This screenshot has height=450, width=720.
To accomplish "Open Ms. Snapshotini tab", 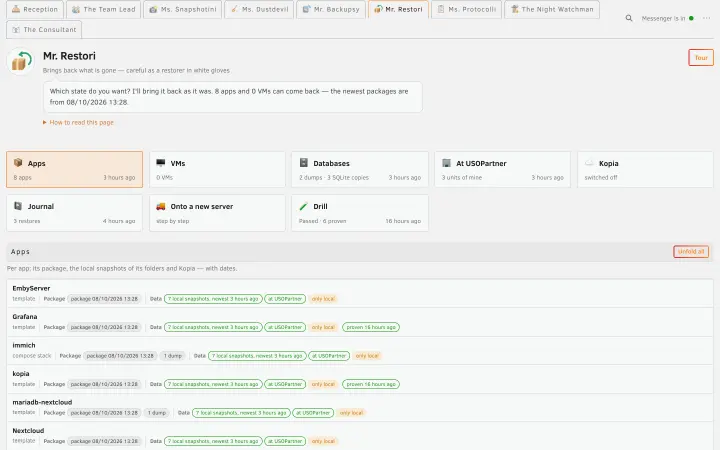I will coord(183,9).
